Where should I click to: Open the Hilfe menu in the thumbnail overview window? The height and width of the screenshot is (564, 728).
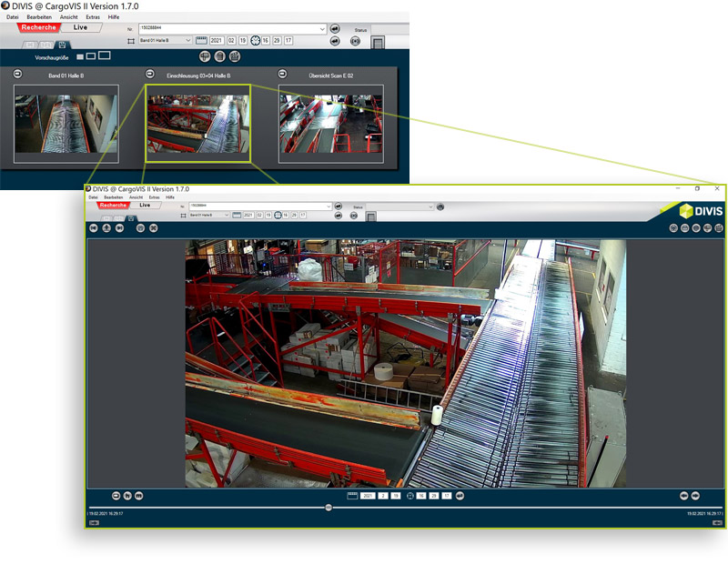coord(114,17)
